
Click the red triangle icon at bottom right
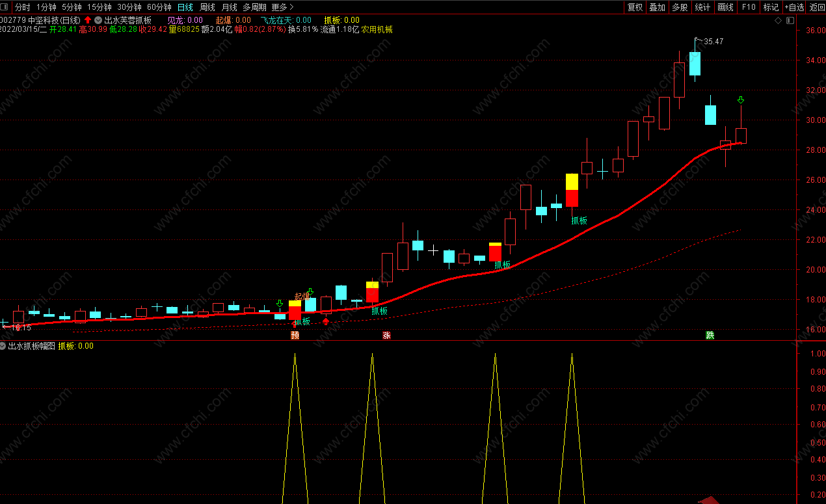point(710,500)
